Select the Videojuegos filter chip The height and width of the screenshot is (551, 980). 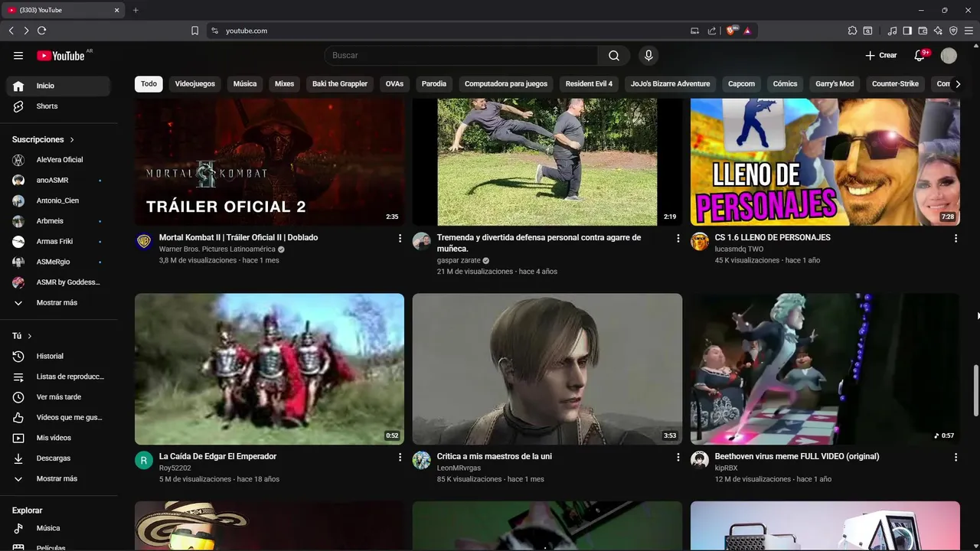(x=195, y=84)
